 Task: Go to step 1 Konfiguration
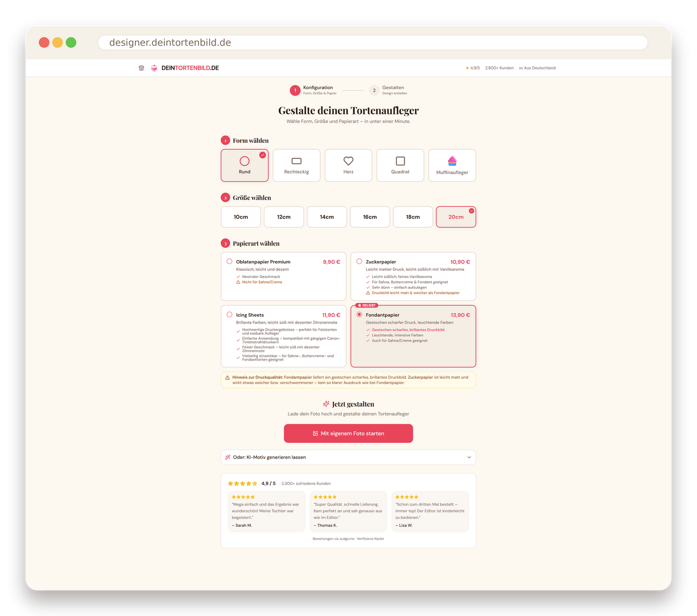tap(314, 90)
